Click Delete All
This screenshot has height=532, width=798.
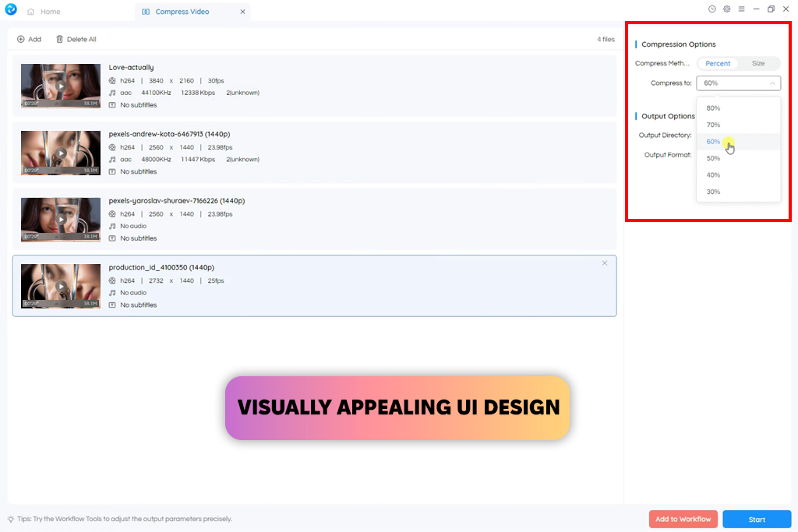(76, 39)
